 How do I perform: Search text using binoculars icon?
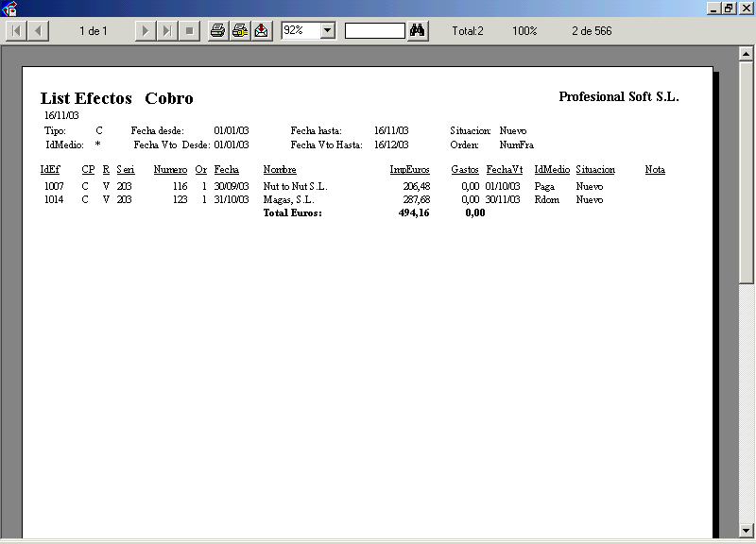[x=418, y=31]
